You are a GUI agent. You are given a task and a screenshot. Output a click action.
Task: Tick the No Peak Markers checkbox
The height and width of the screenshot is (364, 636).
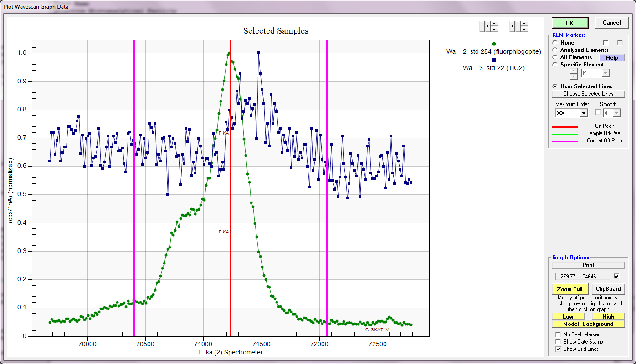pyautogui.click(x=559, y=334)
